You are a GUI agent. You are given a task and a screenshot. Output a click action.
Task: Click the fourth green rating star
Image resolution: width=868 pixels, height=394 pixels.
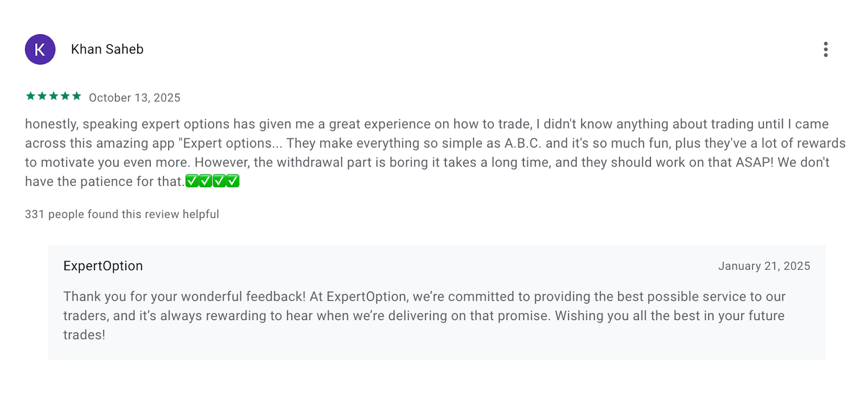click(x=65, y=96)
